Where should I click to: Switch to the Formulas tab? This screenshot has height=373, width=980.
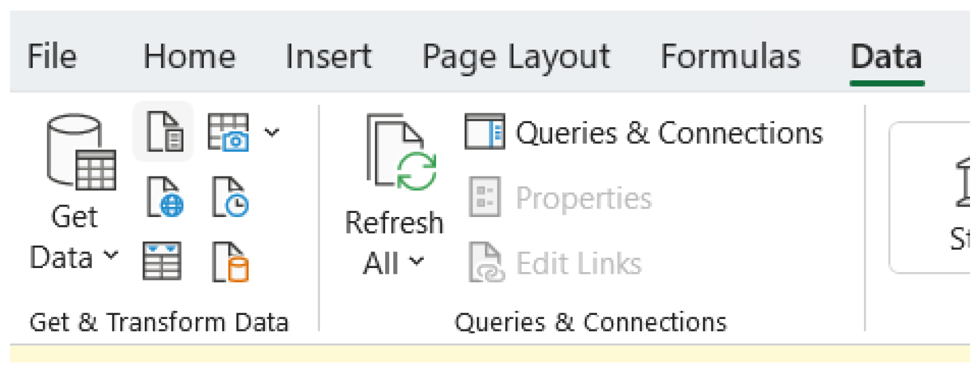tap(730, 57)
